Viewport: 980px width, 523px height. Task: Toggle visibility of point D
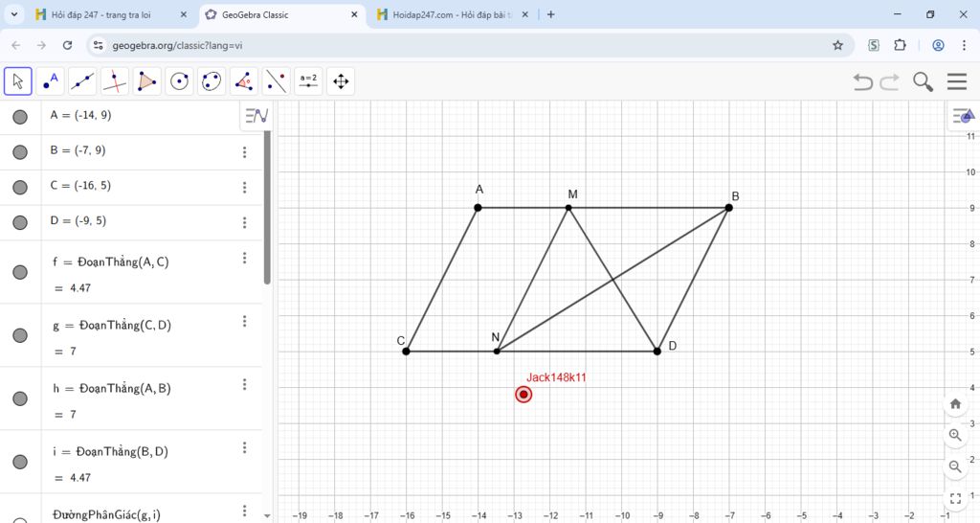20,222
